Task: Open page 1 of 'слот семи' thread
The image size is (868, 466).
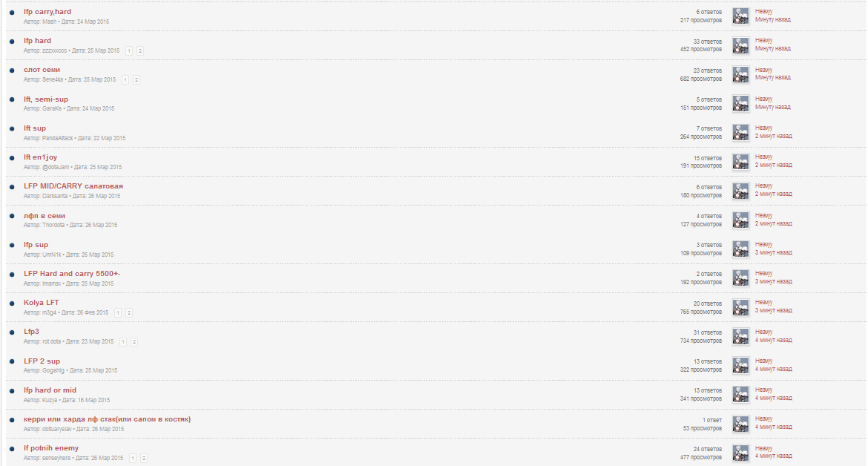Action: [x=125, y=79]
